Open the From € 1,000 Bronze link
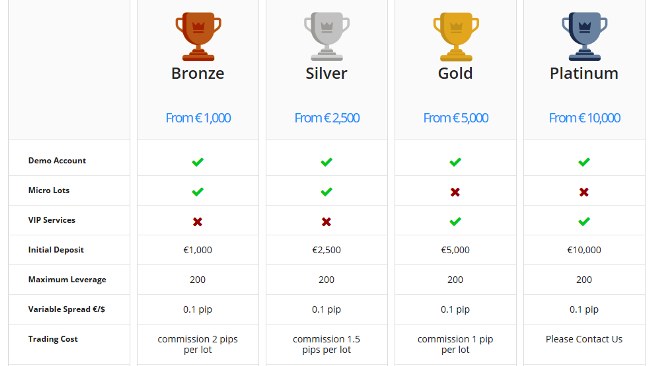This screenshot has height=366, width=650. pos(198,118)
